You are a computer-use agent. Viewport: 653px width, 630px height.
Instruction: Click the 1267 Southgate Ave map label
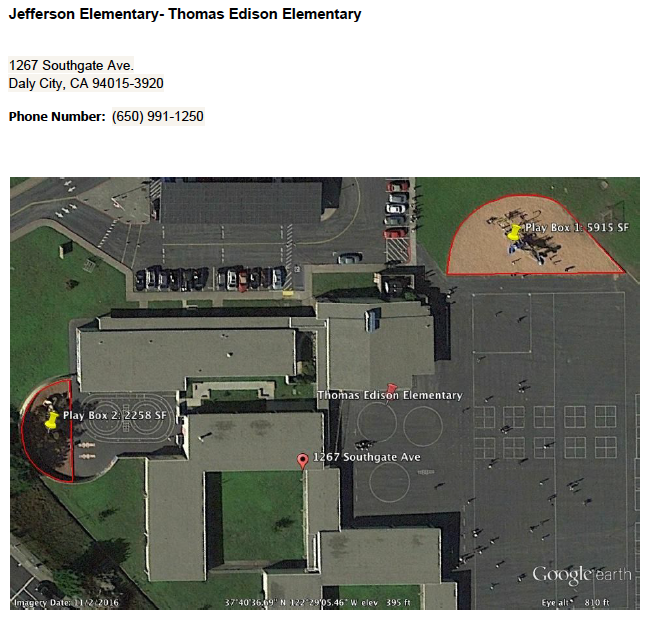(367, 457)
